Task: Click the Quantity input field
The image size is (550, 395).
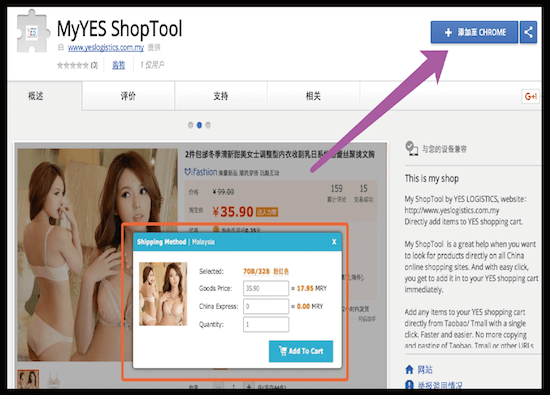Action: click(x=266, y=324)
